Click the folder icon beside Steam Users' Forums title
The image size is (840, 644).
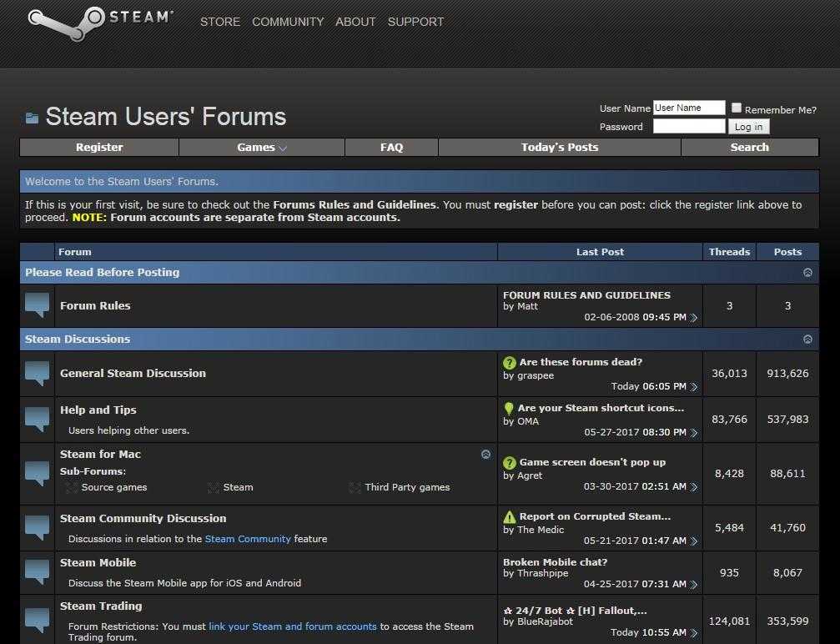tap(32, 118)
